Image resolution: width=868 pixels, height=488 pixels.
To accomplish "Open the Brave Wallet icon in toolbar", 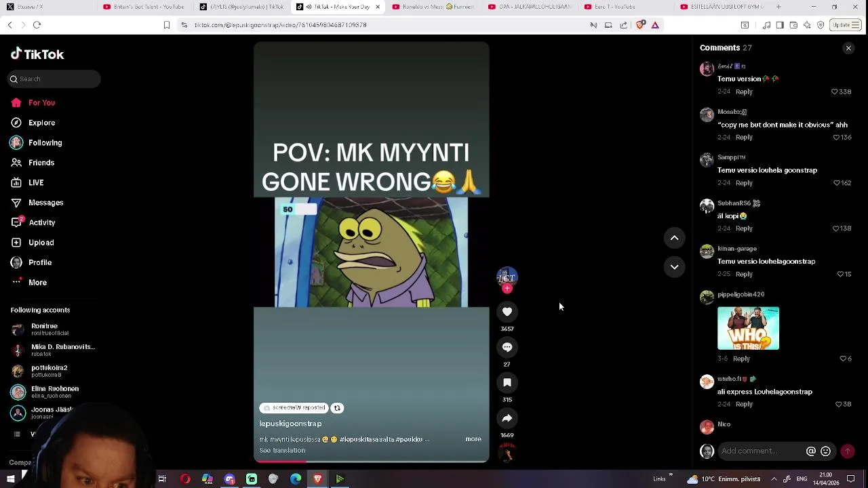I will pyautogui.click(x=793, y=25).
